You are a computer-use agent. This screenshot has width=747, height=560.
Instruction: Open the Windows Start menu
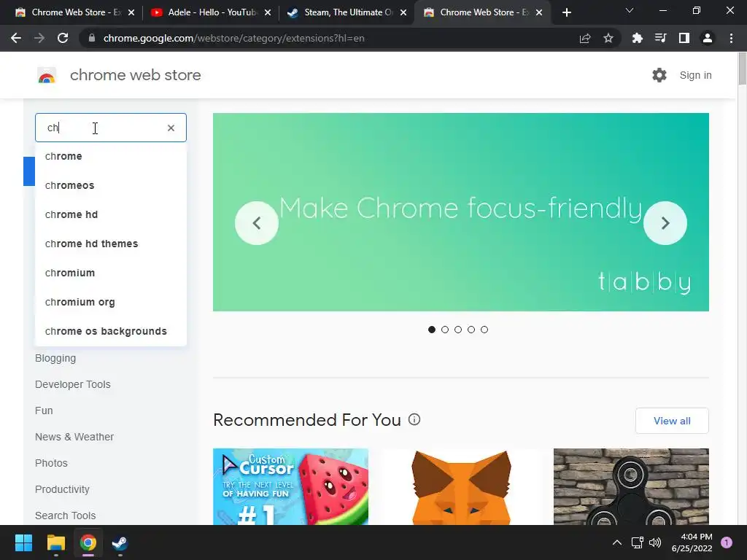[x=23, y=542]
